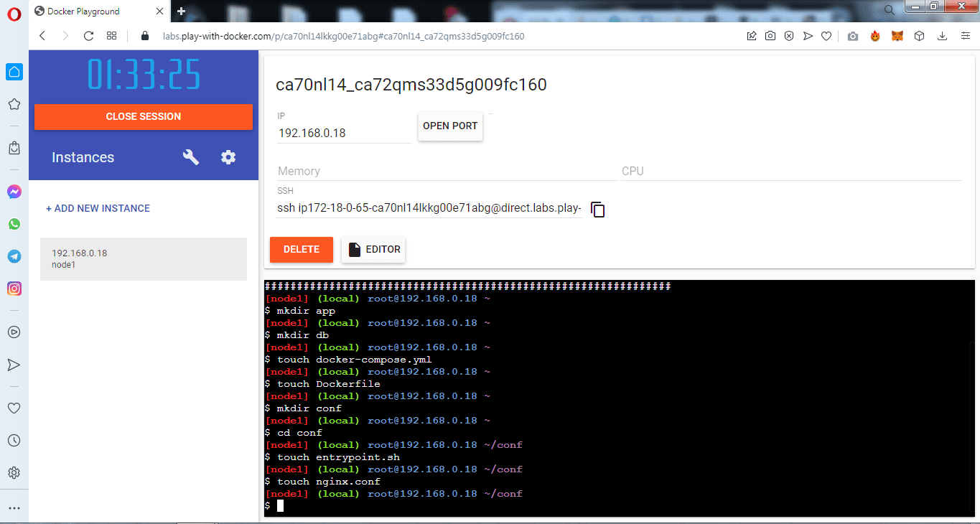
Task: Open the ad blocker shield icon
Action: coord(789,36)
